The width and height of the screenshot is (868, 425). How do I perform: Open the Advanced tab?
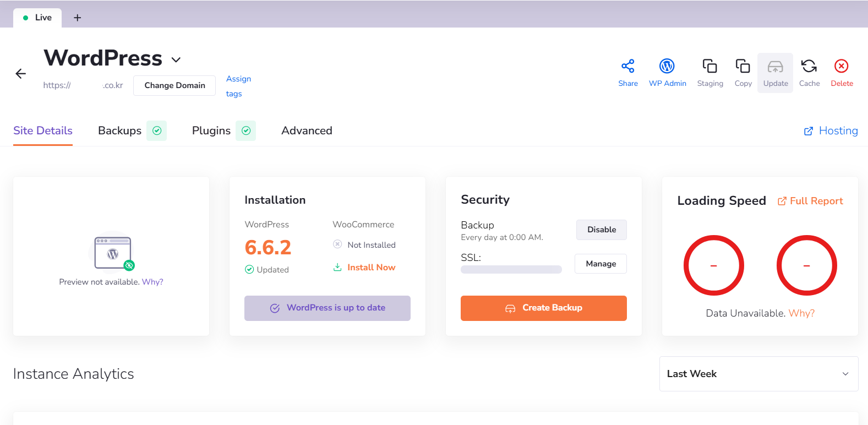(x=307, y=131)
